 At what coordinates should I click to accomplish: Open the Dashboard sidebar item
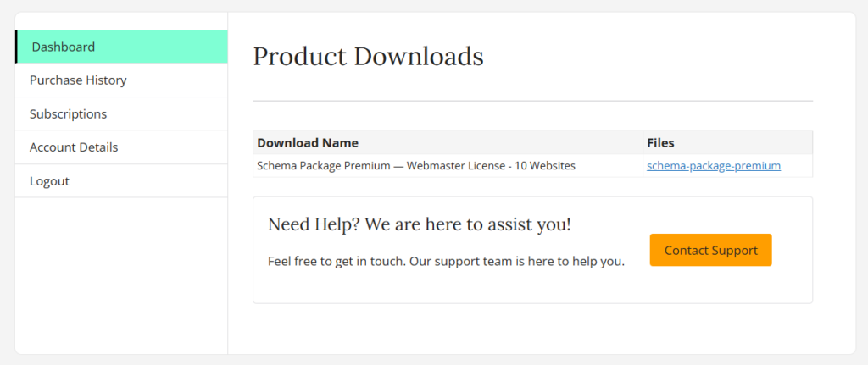click(x=64, y=47)
